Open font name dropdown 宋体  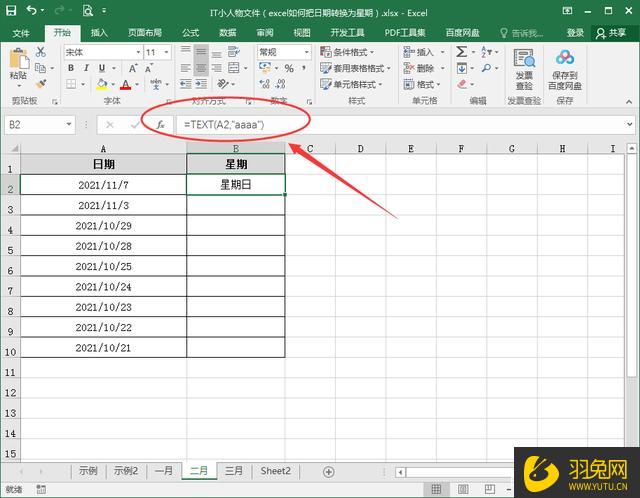(138, 52)
